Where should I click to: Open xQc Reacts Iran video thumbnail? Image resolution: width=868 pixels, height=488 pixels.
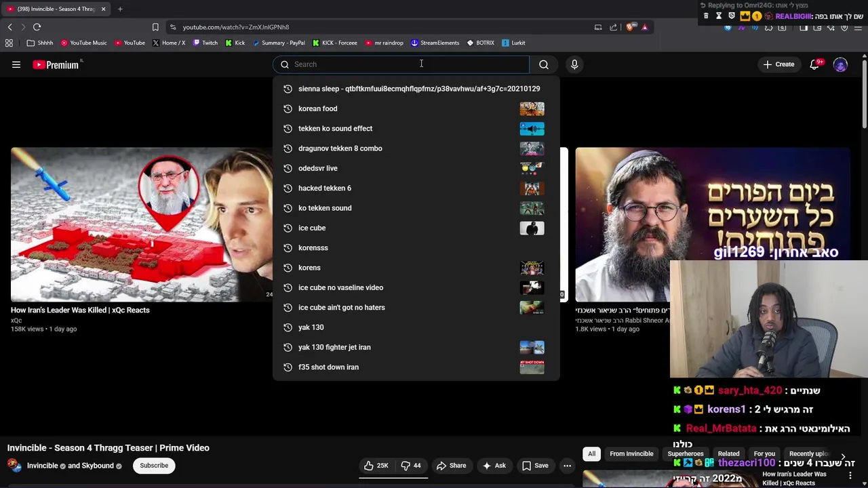[x=142, y=224]
